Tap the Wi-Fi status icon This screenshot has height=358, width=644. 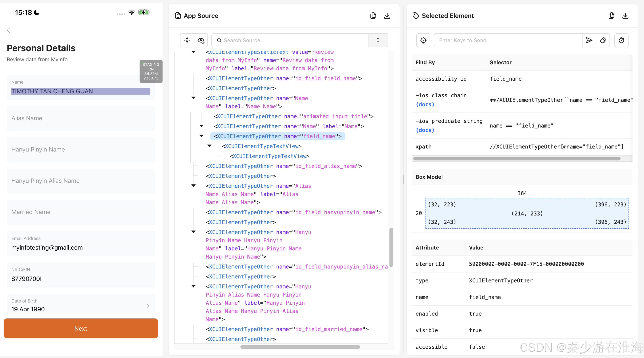132,12
